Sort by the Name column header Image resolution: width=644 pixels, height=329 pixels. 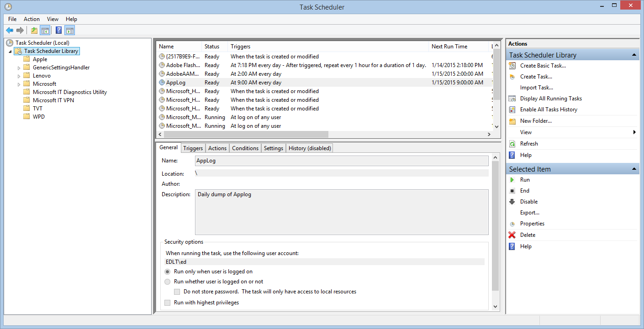pos(179,47)
